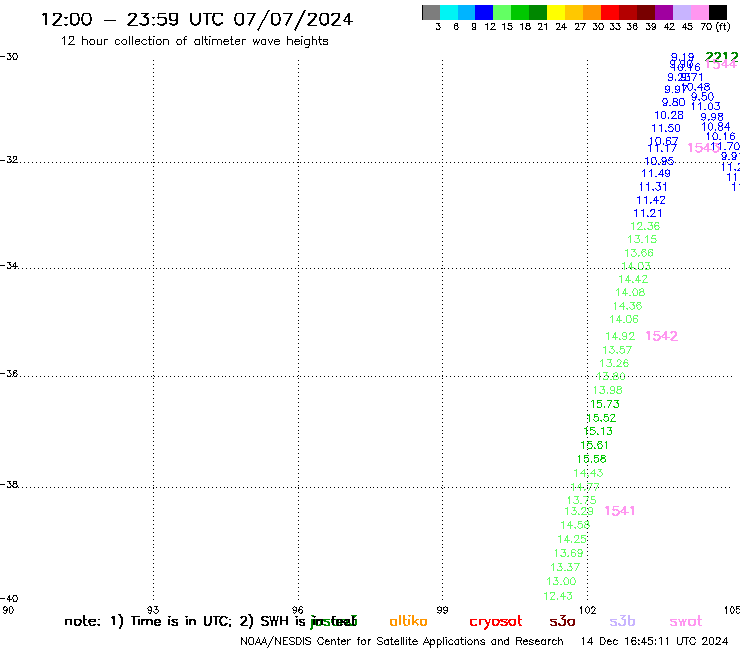Click the 'cryosat' satellite label

(496, 622)
